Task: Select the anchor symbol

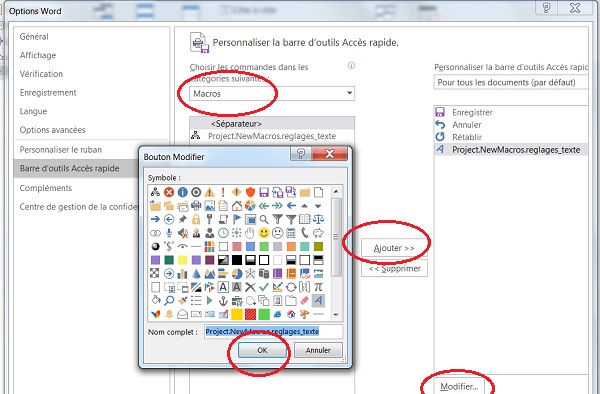Action: (x=223, y=301)
